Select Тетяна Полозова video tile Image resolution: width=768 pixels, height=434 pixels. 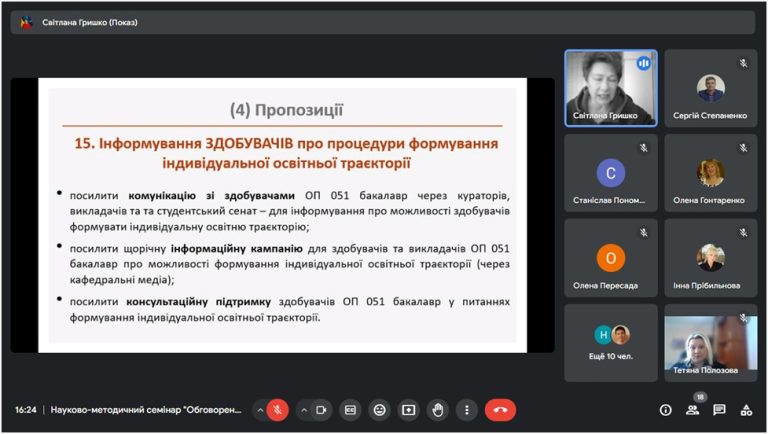click(x=711, y=343)
